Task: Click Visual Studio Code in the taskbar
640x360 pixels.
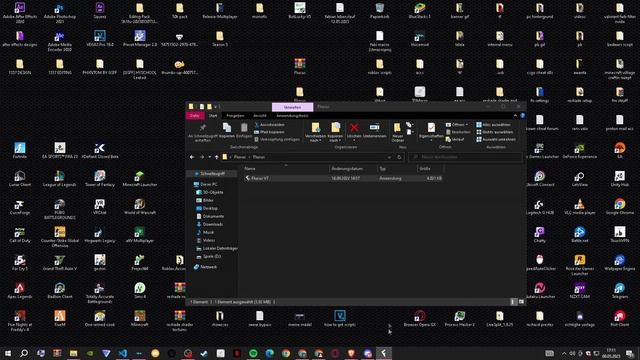Action: pos(122,353)
